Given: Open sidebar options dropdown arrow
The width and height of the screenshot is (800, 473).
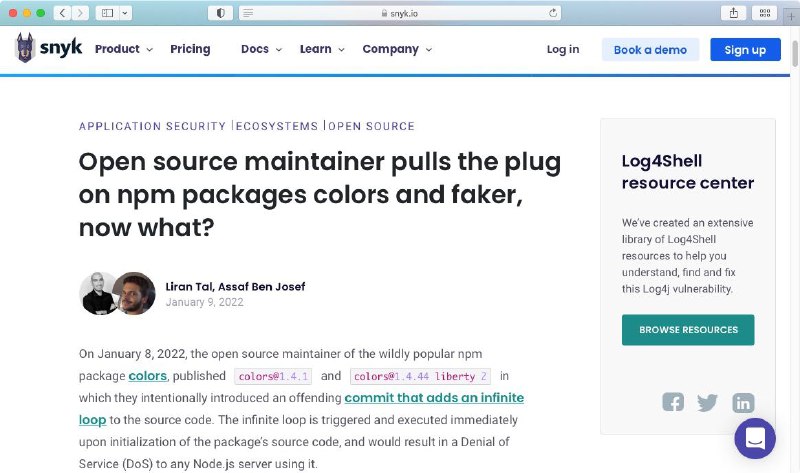Looking at the screenshot, I should pyautogui.click(x=125, y=13).
